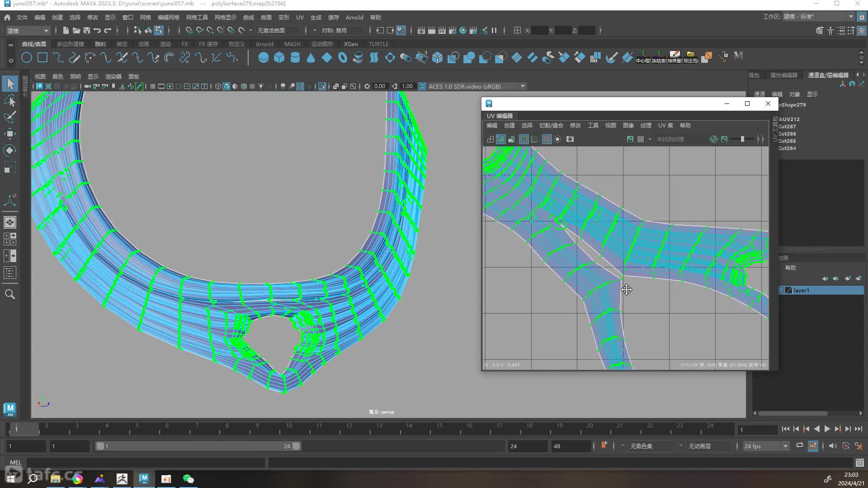Activate the Scale tool in toolbox

(10, 167)
